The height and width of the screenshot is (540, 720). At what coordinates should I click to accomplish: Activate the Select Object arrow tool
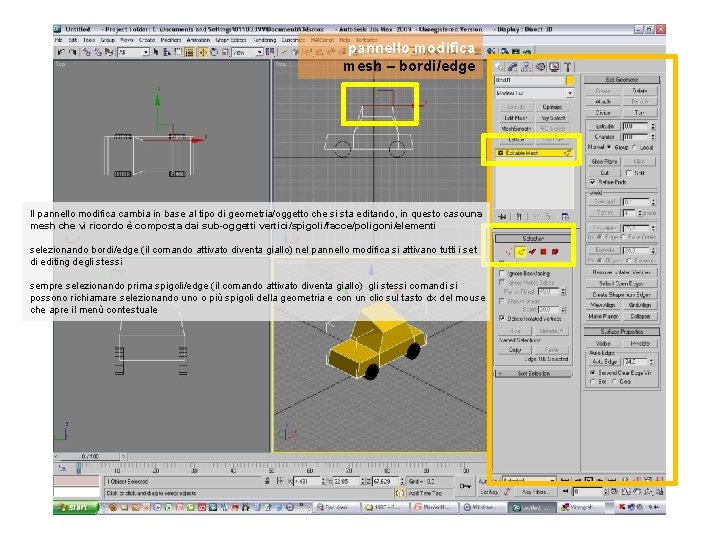(156, 52)
